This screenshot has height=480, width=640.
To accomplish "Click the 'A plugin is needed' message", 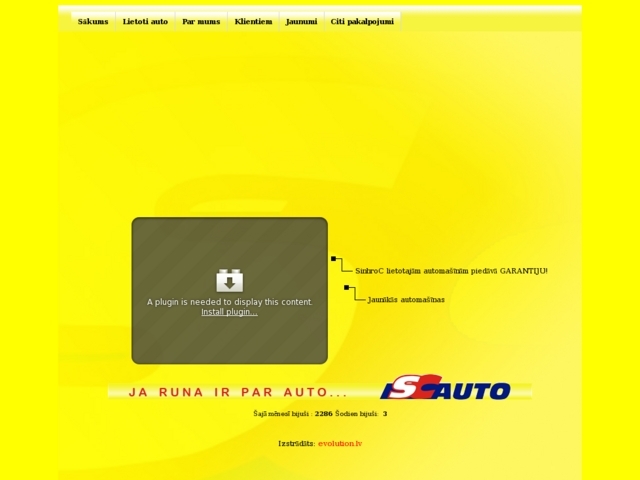I will click(x=229, y=302).
